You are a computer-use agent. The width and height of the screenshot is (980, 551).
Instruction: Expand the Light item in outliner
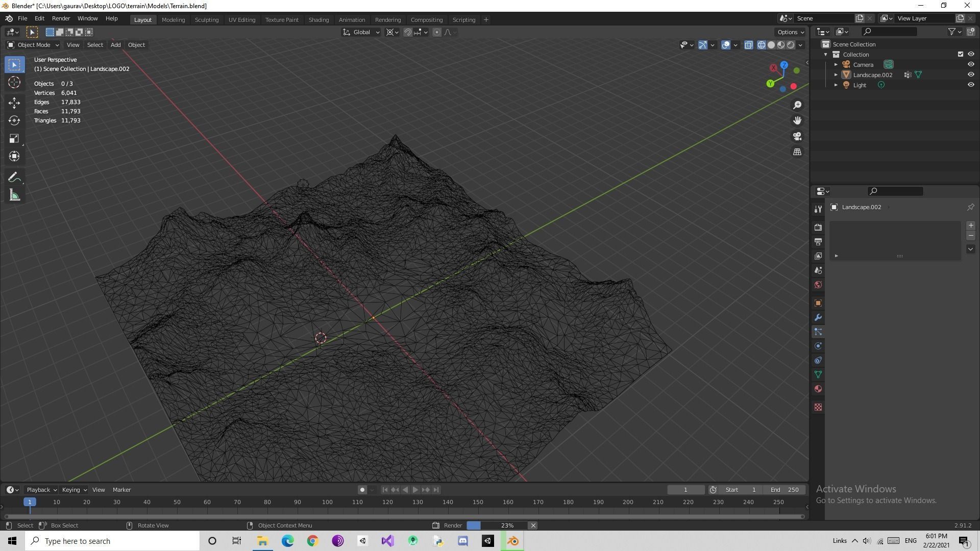tap(836, 85)
